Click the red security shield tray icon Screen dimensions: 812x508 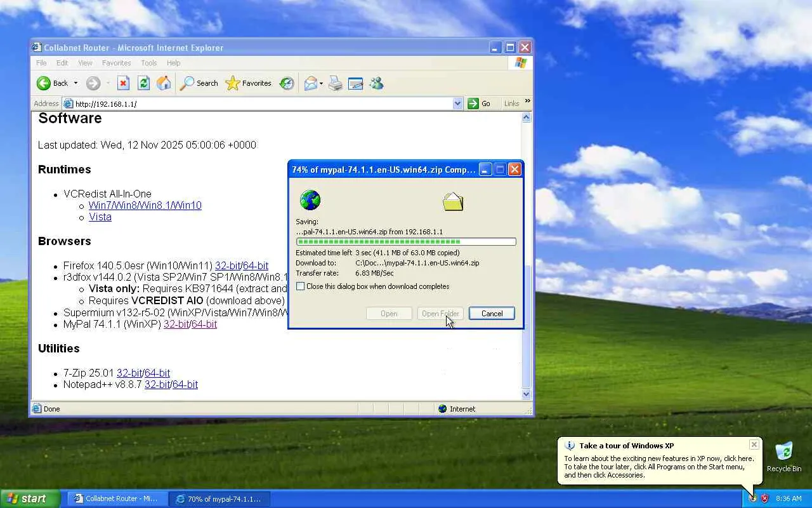pyautogui.click(x=765, y=498)
